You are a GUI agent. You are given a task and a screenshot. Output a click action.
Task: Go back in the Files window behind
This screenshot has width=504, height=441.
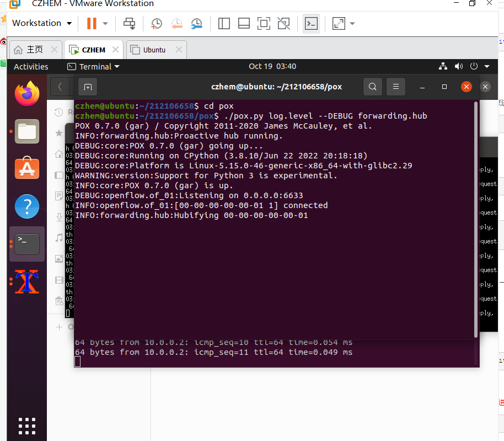(x=60, y=87)
